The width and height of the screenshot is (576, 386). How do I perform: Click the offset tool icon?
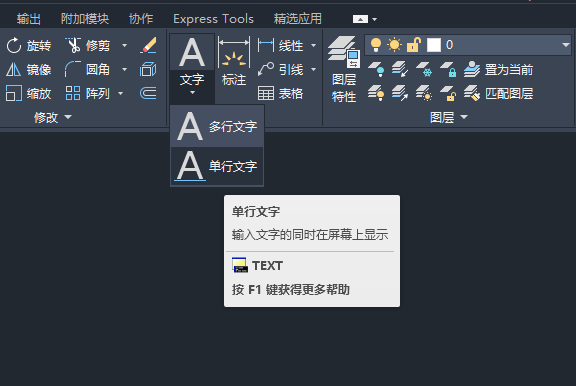148,93
